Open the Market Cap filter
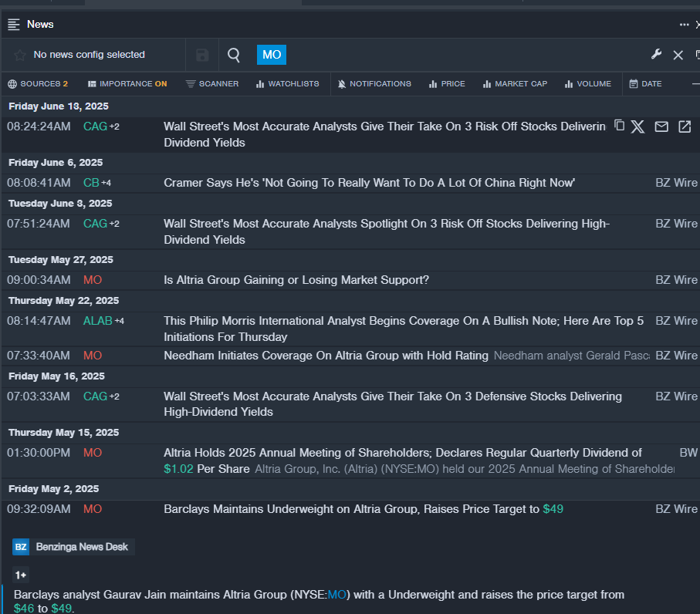Image resolution: width=700 pixels, height=614 pixels. pos(516,84)
